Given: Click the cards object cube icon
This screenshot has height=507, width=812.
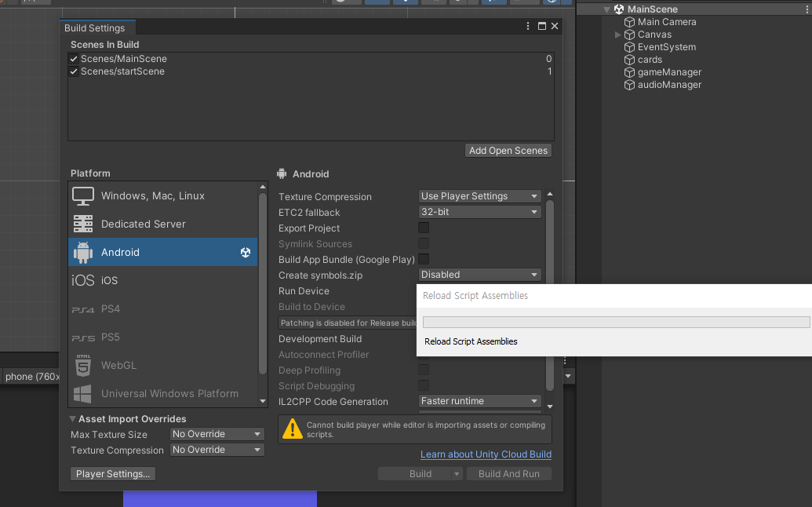Looking at the screenshot, I should [x=630, y=60].
